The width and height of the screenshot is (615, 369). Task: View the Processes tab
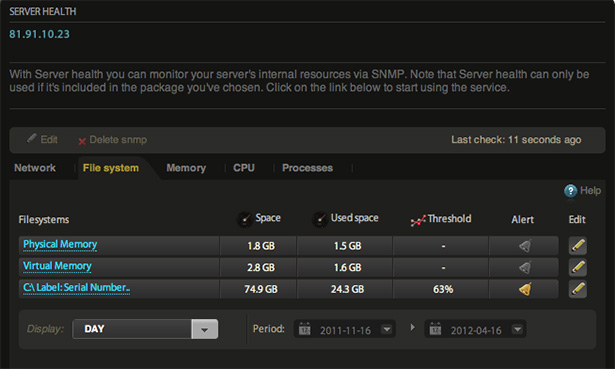pyautogui.click(x=308, y=168)
